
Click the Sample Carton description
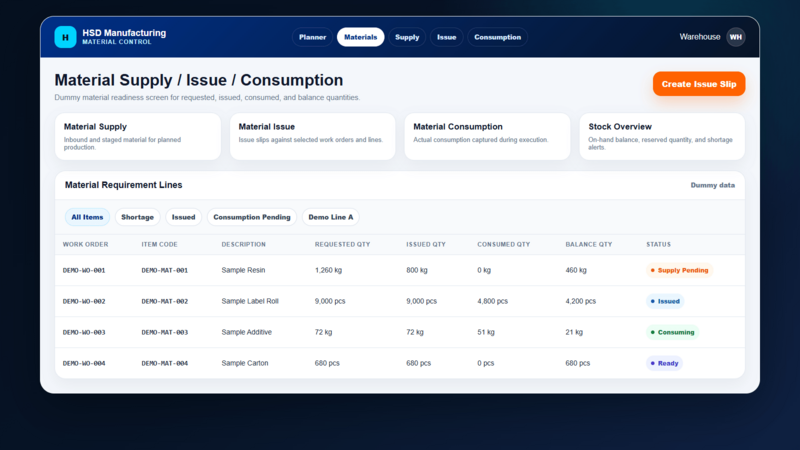(x=244, y=363)
